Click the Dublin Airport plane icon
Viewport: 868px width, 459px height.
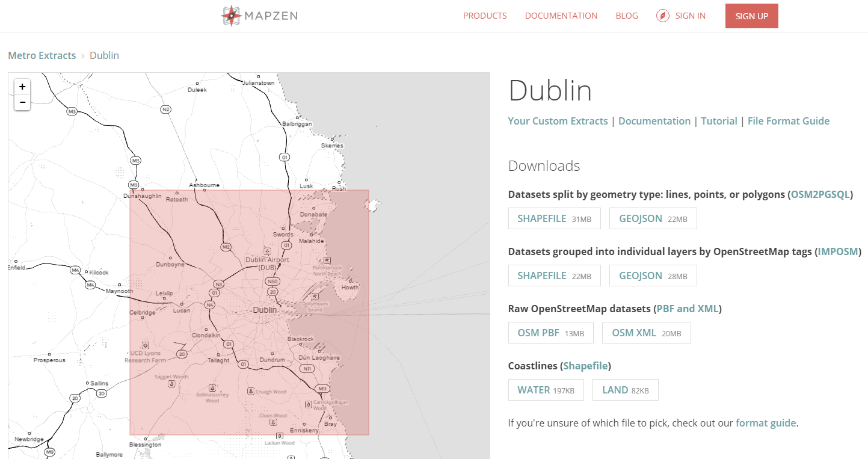[x=267, y=251]
